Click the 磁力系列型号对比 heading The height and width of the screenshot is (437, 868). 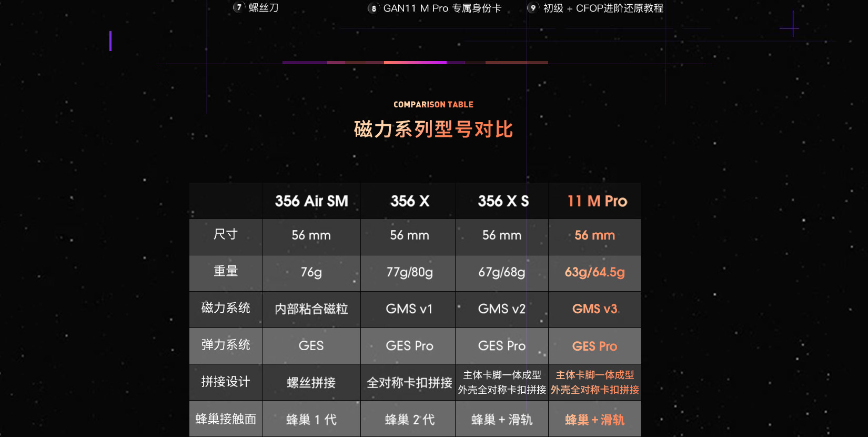coord(433,129)
